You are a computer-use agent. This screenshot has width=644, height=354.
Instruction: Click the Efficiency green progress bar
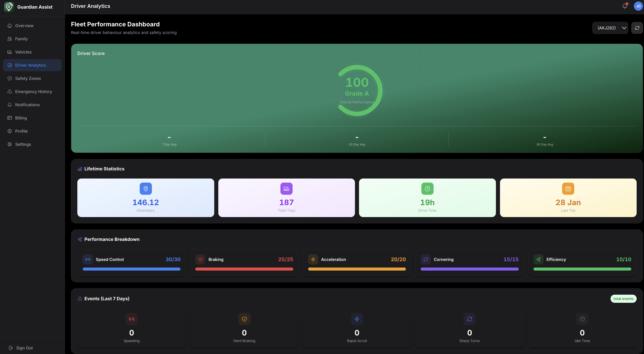pyautogui.click(x=582, y=269)
